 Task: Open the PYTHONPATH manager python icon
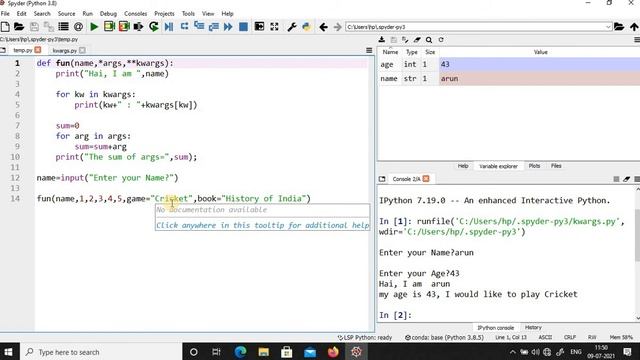pos(306,27)
